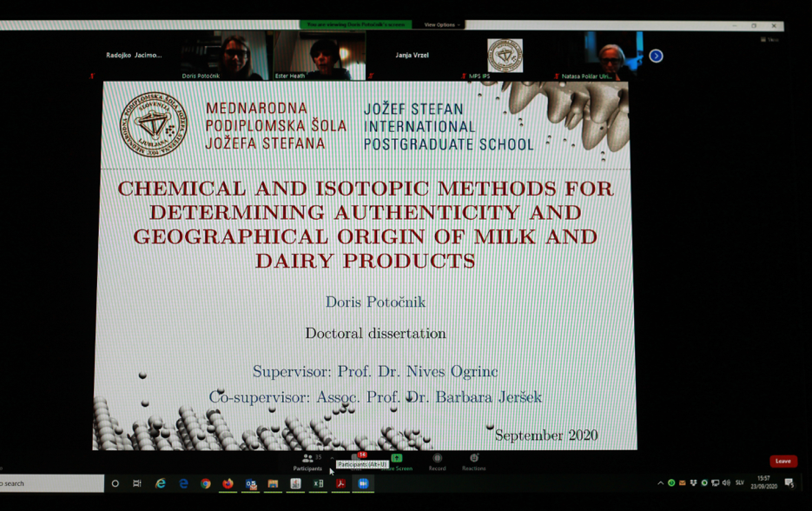Open the View Options dropdown
The image size is (812, 511).
442,25
